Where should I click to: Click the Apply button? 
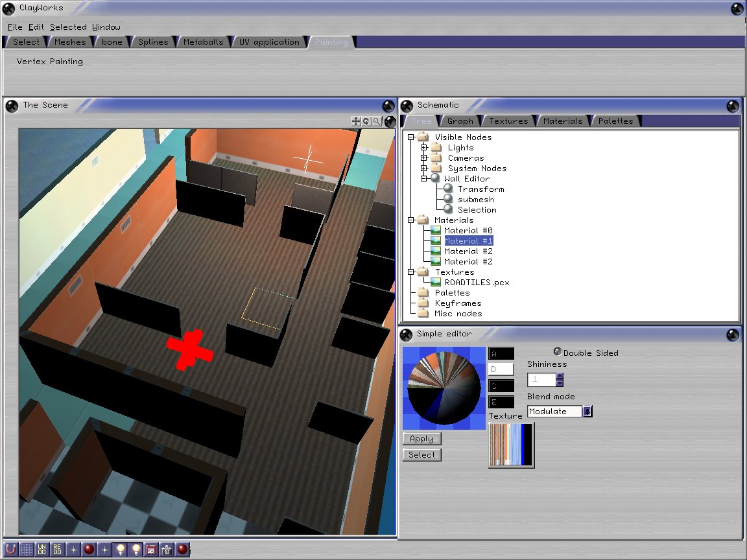[421, 439]
